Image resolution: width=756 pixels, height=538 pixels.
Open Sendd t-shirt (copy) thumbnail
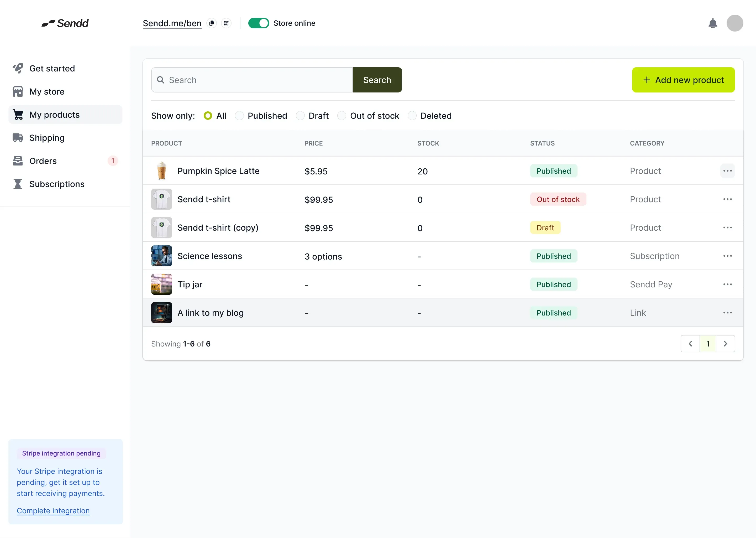(x=161, y=227)
